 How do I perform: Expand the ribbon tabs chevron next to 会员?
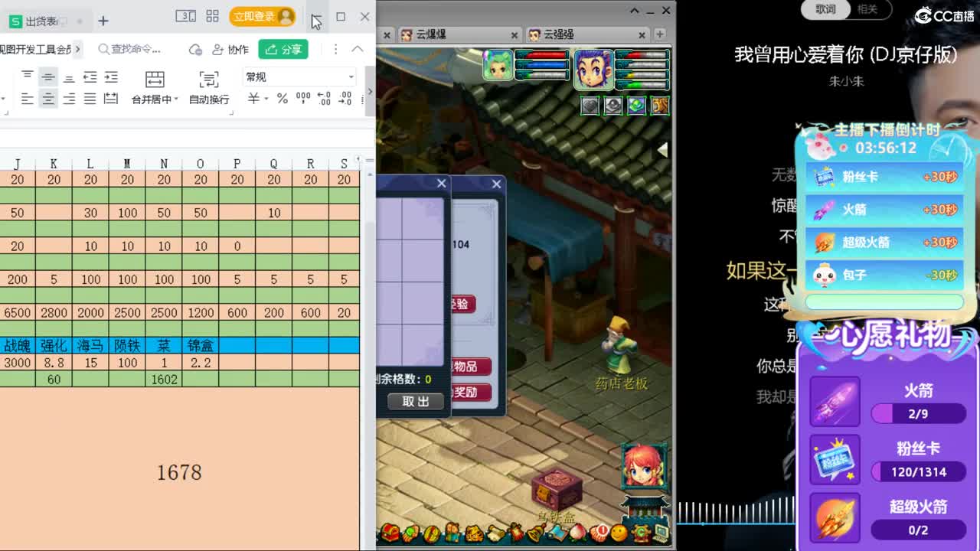click(x=78, y=49)
